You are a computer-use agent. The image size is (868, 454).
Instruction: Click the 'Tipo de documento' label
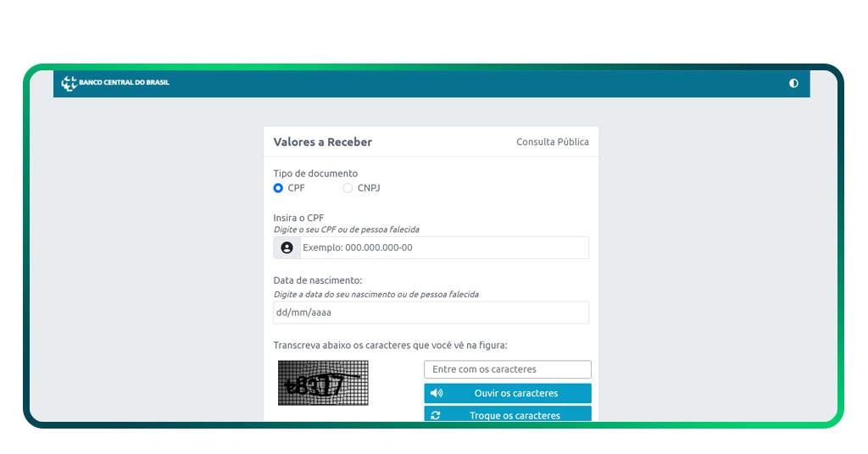coord(315,174)
